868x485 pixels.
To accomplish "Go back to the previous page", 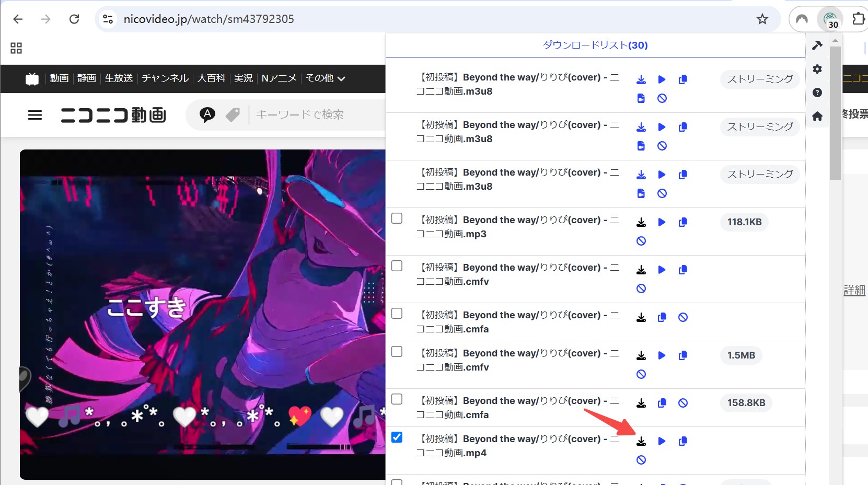I will tap(18, 19).
